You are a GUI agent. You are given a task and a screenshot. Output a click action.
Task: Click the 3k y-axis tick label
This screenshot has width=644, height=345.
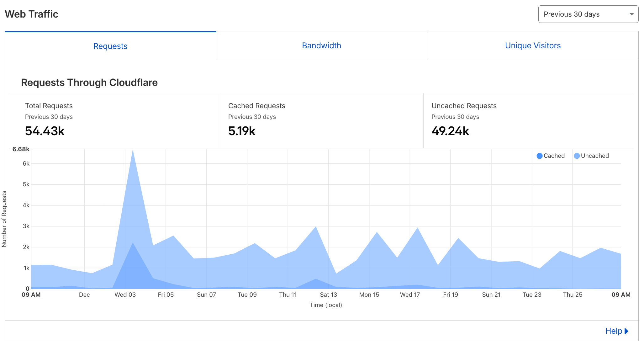[26, 226]
